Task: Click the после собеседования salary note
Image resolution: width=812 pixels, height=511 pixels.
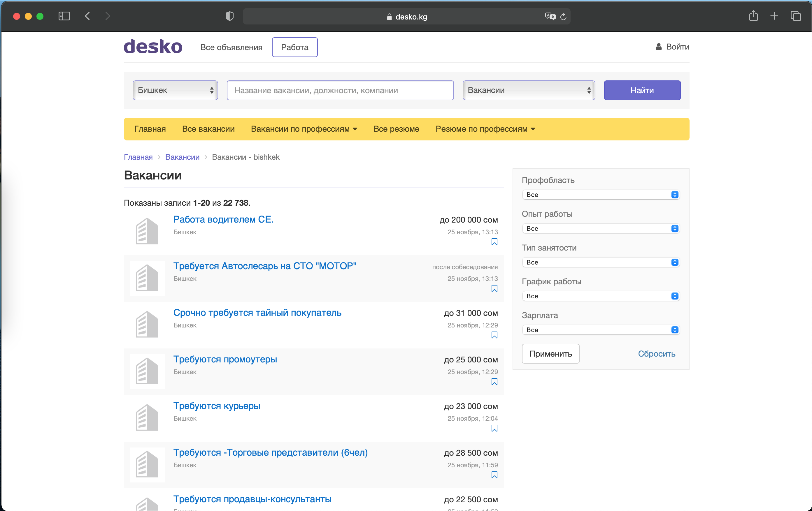Action: tap(465, 267)
